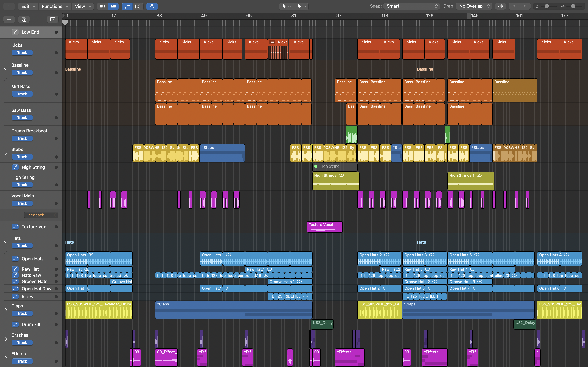
Task: Click the vertical auto zoom icon
Action: (x=514, y=6)
